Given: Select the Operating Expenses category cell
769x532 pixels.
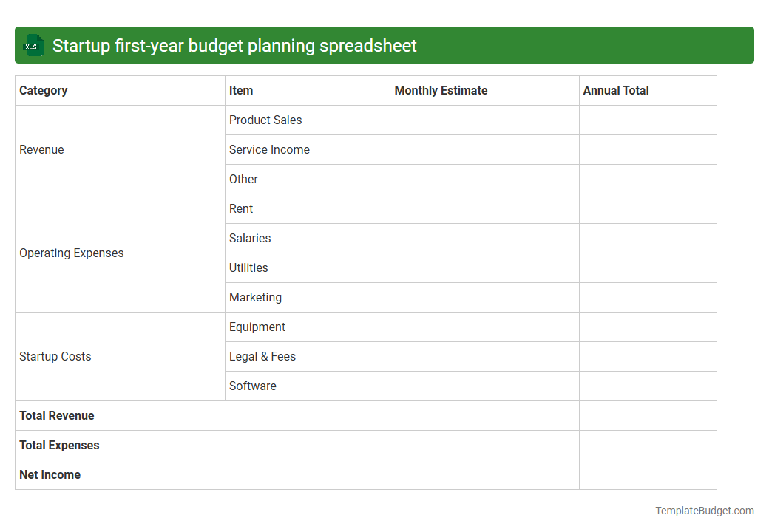Looking at the screenshot, I should (x=71, y=253).
